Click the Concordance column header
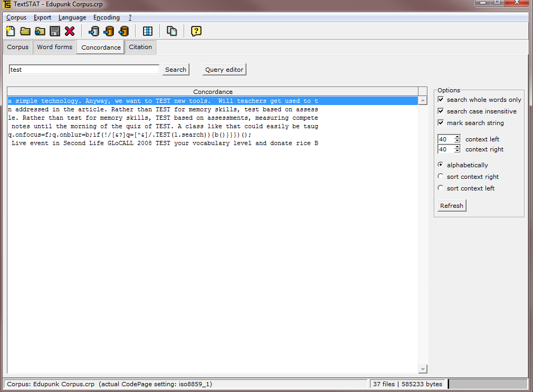Screen dimensions: 533x392 [x=213, y=91]
